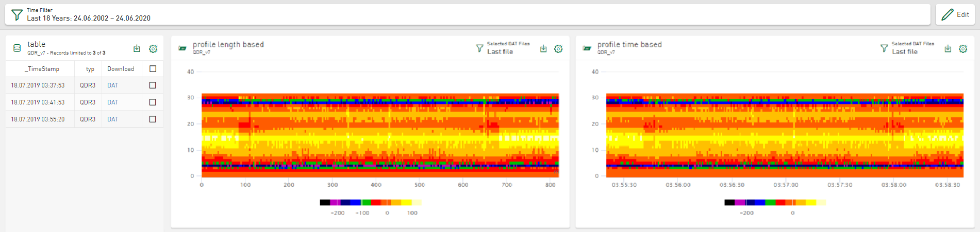Image resolution: width=980 pixels, height=232 pixels.
Task: Open settings for profile length based chart
Action: pyautogui.click(x=558, y=49)
